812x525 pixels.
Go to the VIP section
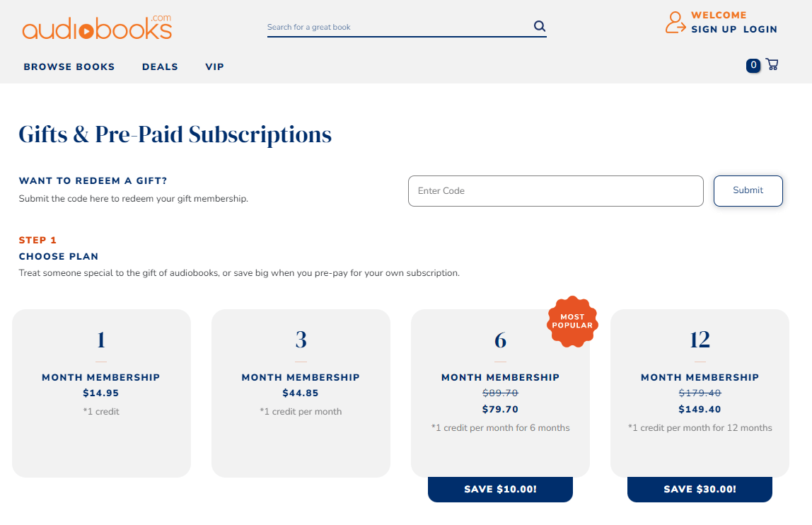tap(214, 67)
